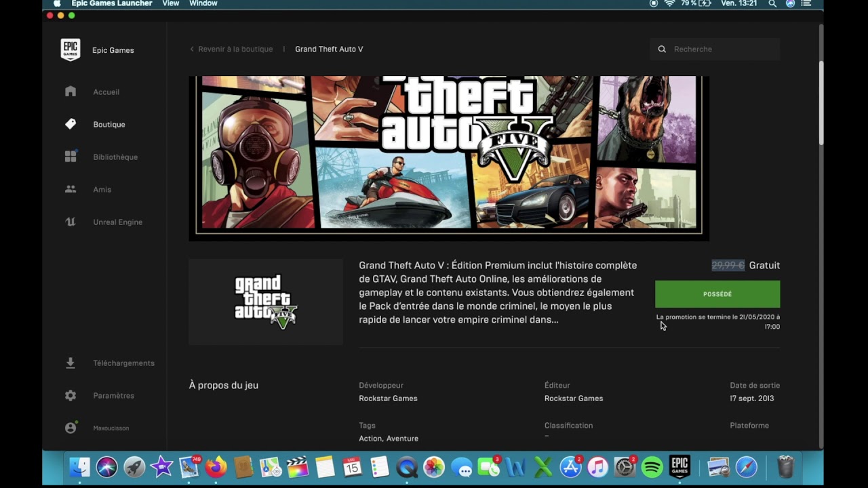Click the green POSSÉDÉ button

[717, 294]
